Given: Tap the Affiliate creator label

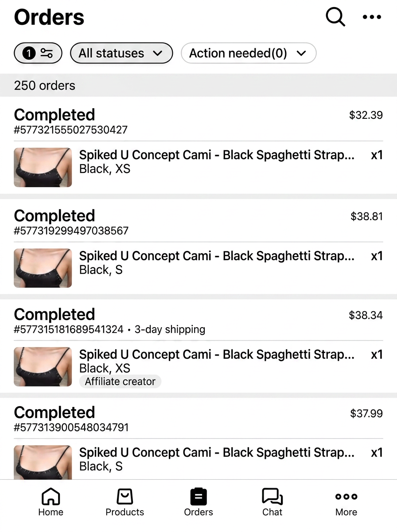Looking at the screenshot, I should (x=120, y=381).
